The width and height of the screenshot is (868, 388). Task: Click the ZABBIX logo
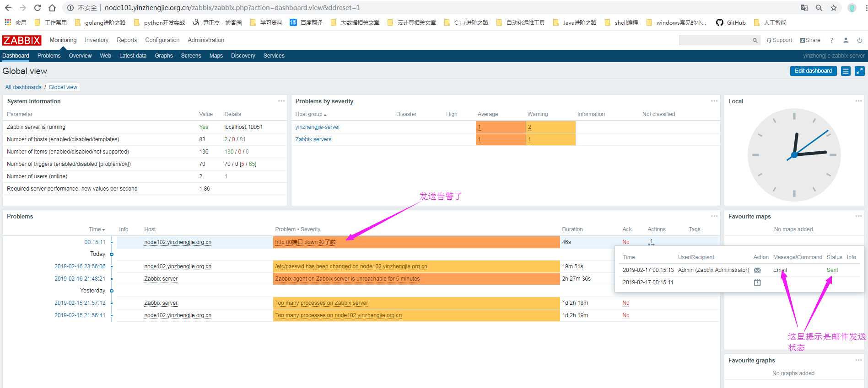tap(22, 40)
